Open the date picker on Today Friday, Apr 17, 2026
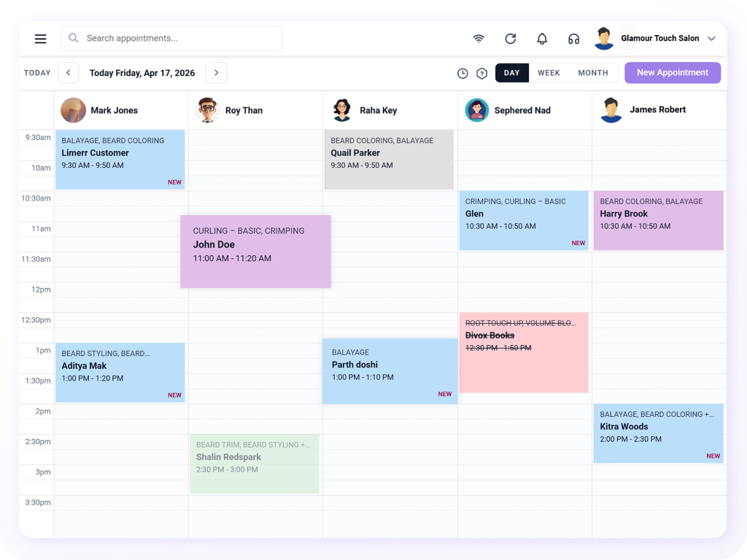Viewport: 747px width, 560px height. click(142, 73)
